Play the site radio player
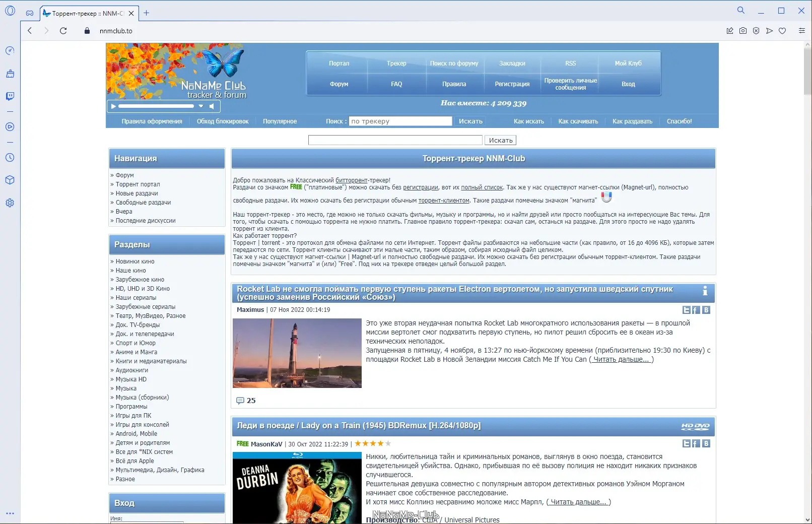Viewport: 812px width, 524px height. 113,106
